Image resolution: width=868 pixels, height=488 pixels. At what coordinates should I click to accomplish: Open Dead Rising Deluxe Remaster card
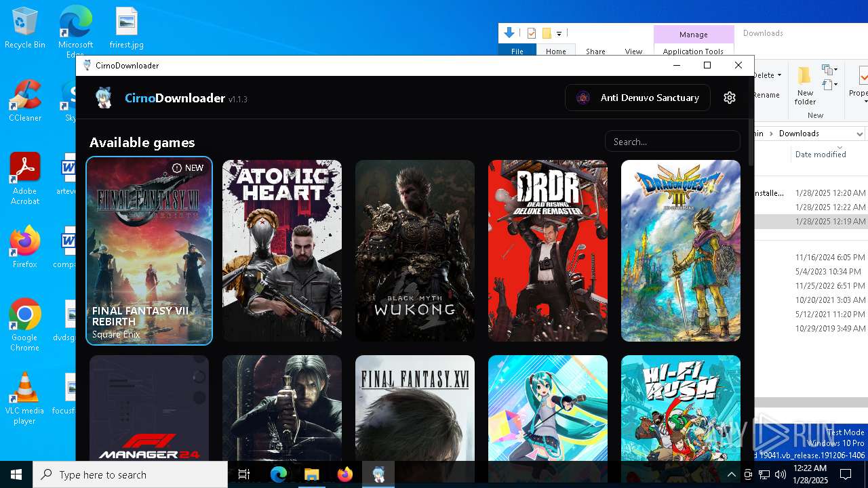tap(548, 251)
